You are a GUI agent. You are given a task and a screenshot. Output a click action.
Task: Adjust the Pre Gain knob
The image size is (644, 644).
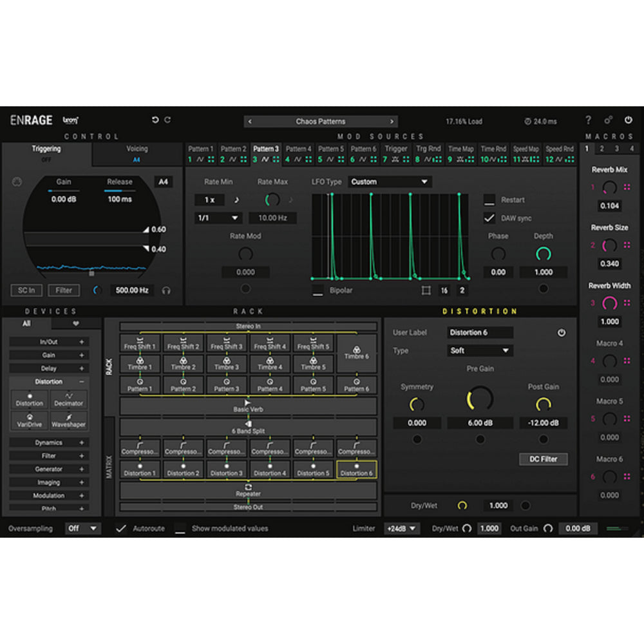click(480, 399)
